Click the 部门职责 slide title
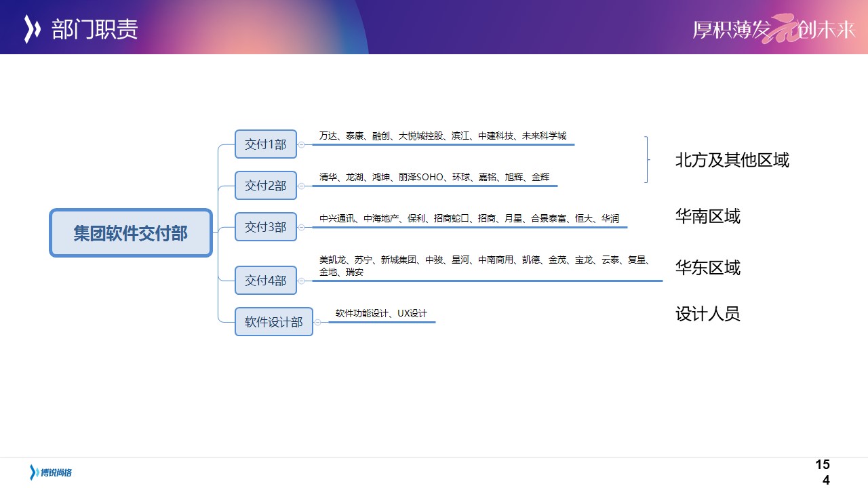 (94, 29)
